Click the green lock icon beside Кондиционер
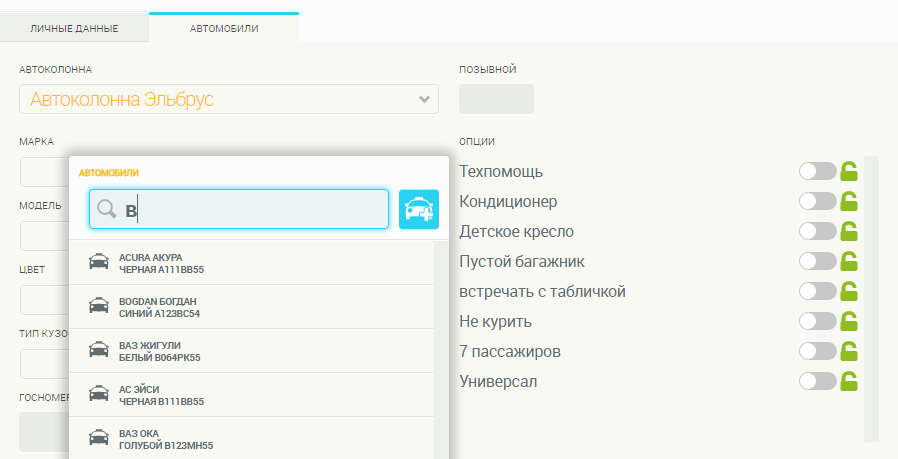This screenshot has width=898, height=459. (849, 202)
